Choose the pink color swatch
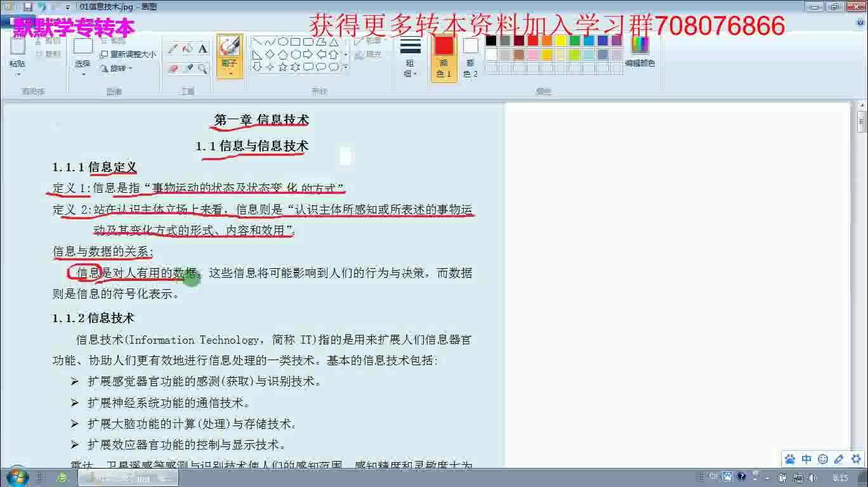 (x=533, y=55)
